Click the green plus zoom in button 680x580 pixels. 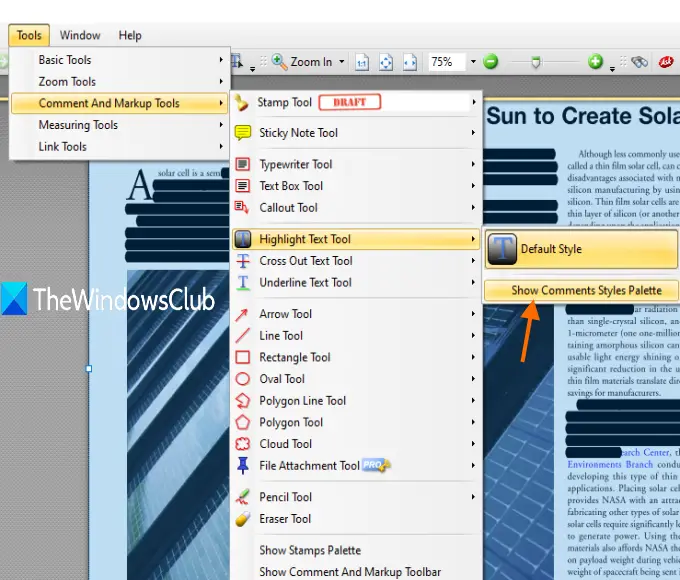(595, 62)
